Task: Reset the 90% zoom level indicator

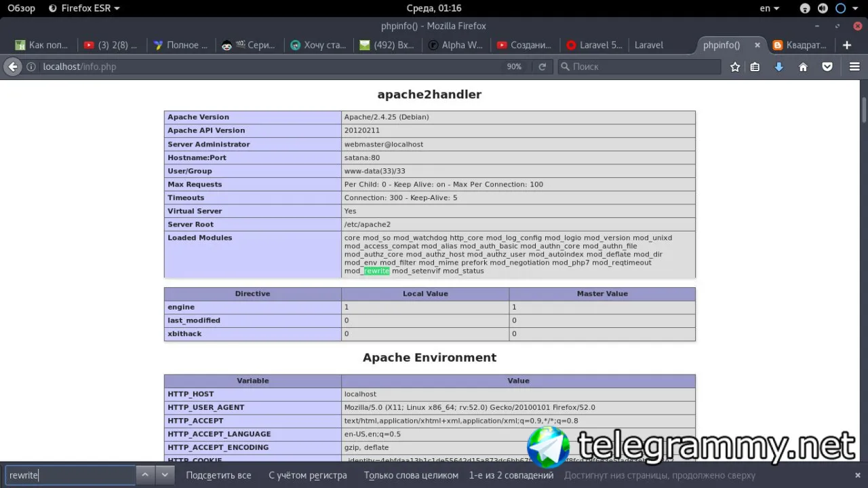Action: tap(514, 67)
